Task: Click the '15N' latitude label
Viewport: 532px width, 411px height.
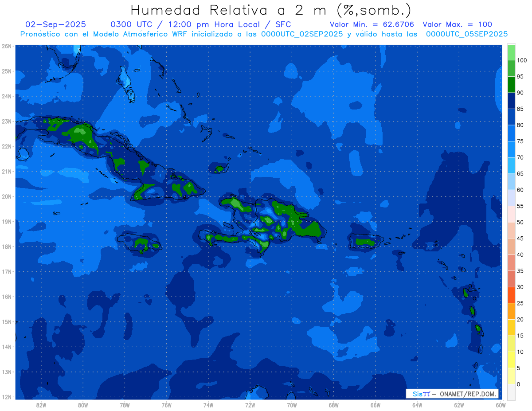Action: [x=7, y=321]
